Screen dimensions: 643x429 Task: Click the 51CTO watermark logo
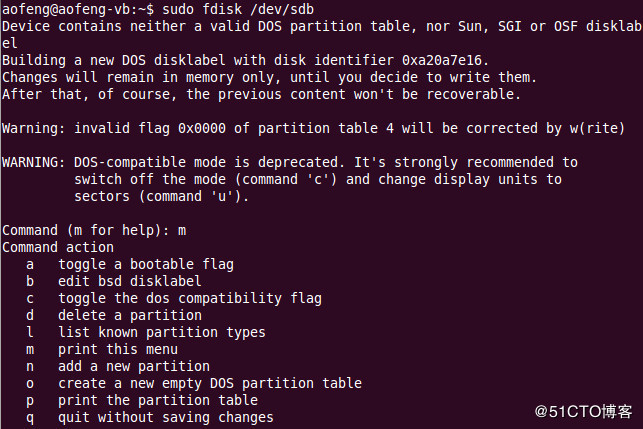[x=583, y=410]
